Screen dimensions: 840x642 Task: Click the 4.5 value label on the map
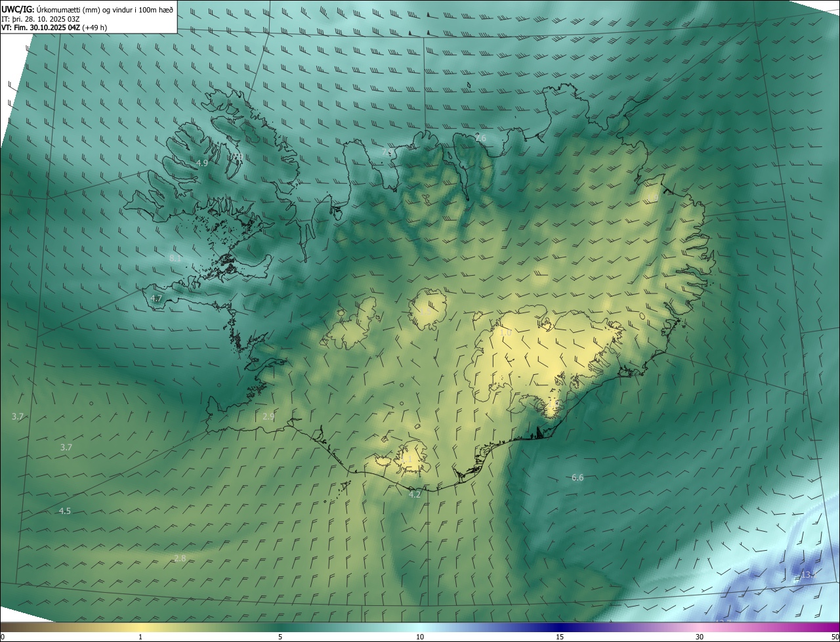65,511
